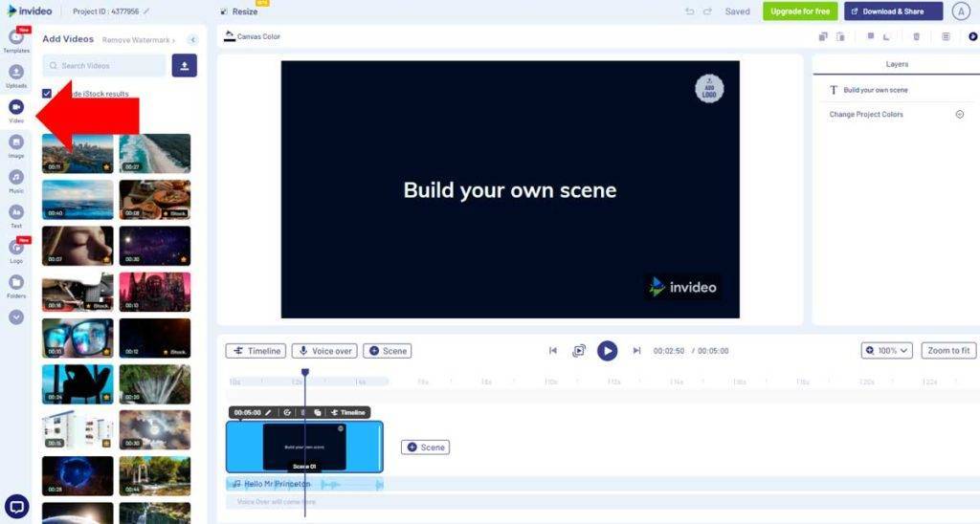Edit scene duration pencil icon
This screenshot has width=980, height=524.
[x=268, y=412]
